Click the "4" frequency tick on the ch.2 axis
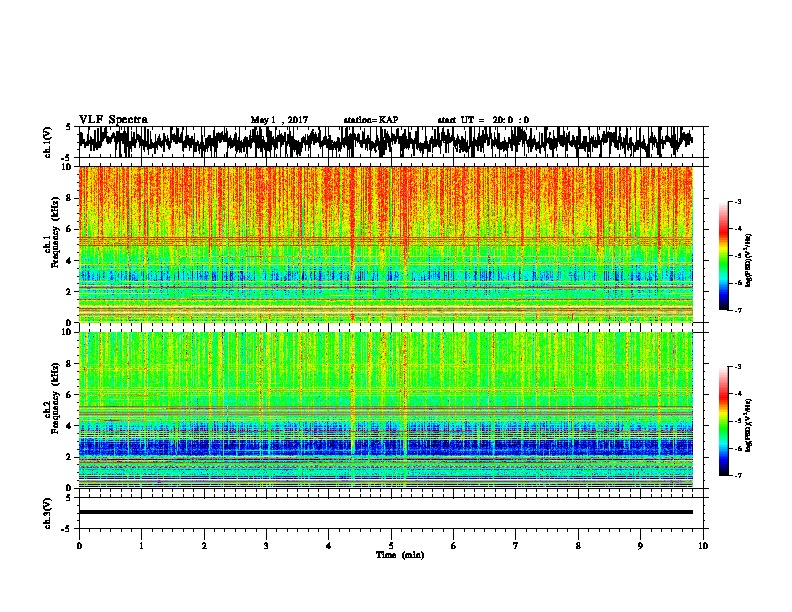The height and width of the screenshot is (612, 792). click(x=70, y=426)
